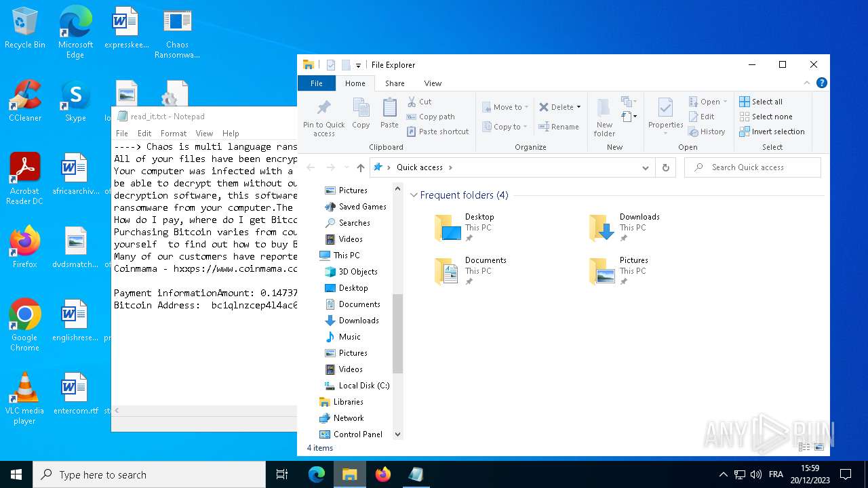
Task: Expand the address bar history dropdown
Action: coord(646,167)
